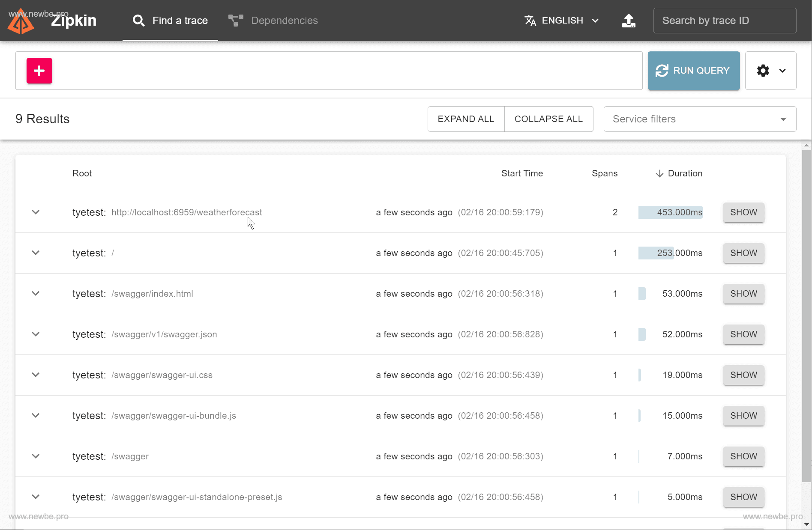
Task: Add a search criterion with the plus button
Action: (39, 71)
